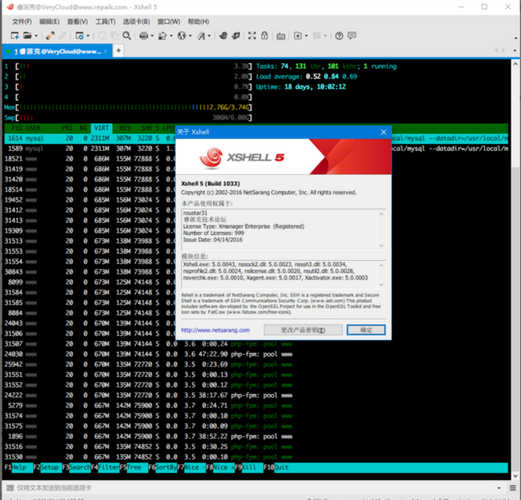Click F10 Quit in htop footer
Image resolution: width=521 pixels, height=500 pixels.
[x=277, y=468]
